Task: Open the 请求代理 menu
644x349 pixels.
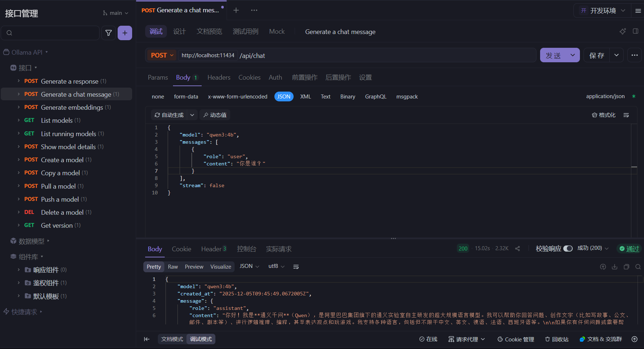Action: point(466,339)
